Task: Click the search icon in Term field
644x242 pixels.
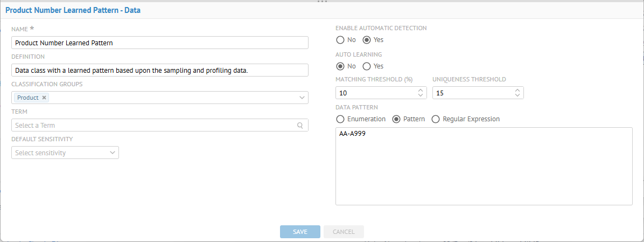Action: point(300,125)
